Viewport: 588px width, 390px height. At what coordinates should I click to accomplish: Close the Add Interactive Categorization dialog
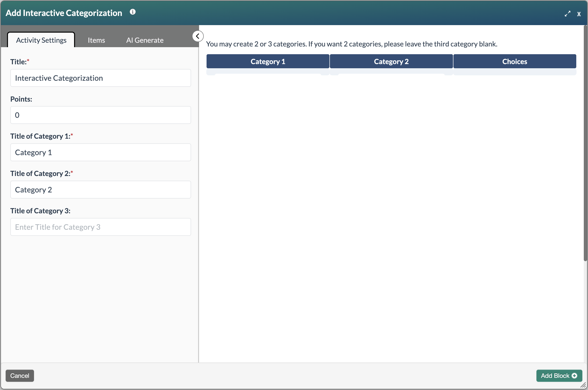tap(579, 14)
